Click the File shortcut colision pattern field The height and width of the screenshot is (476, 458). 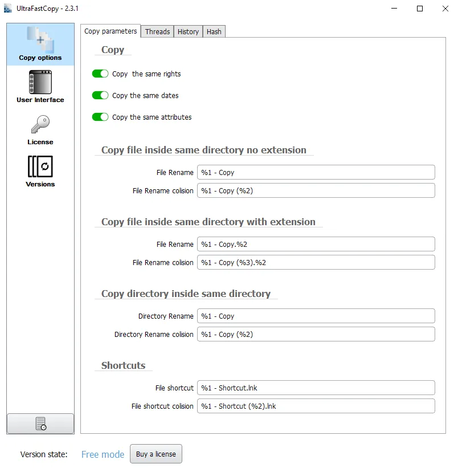(316, 406)
